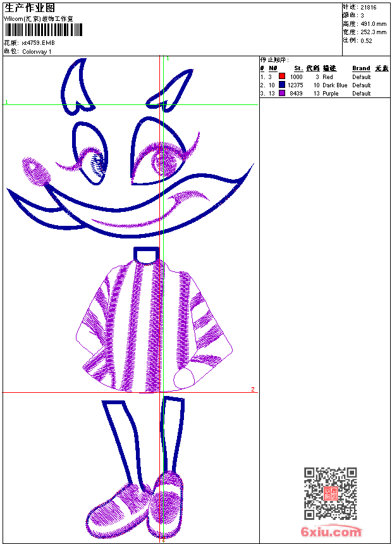Select the Colorway 1 label
Image resolution: width=392 pixels, height=544 pixels.
click(x=37, y=52)
